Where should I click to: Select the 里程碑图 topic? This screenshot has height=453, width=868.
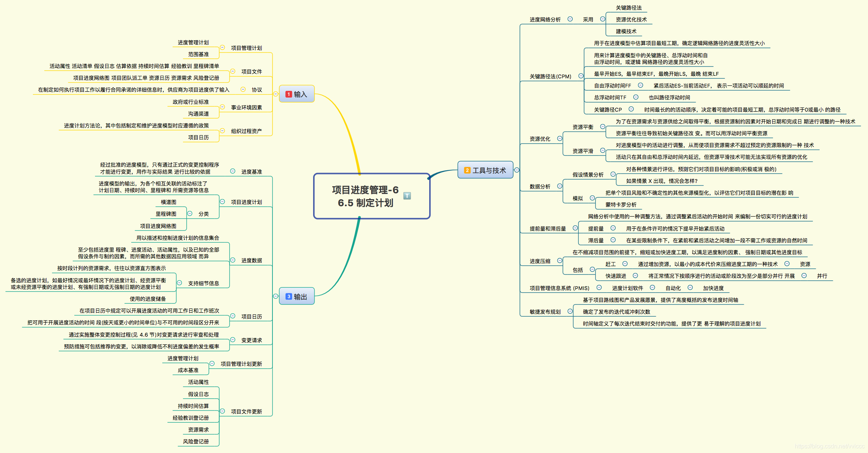[166, 214]
